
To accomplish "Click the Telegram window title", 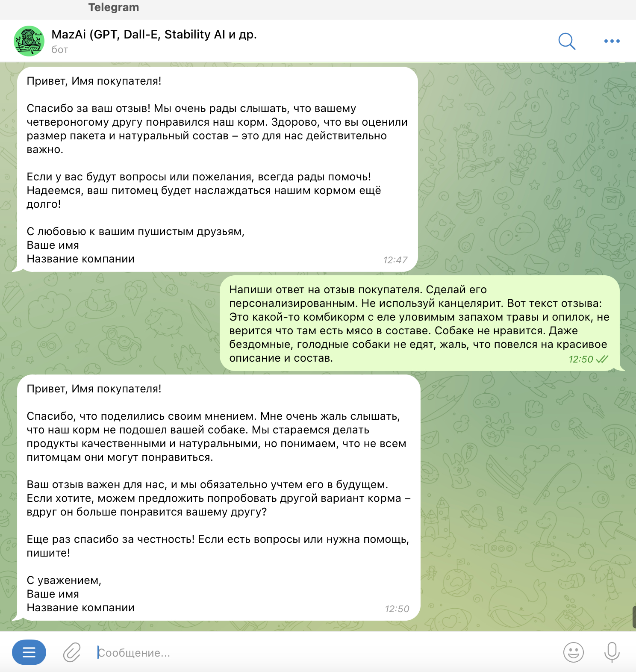I will pos(114,7).
